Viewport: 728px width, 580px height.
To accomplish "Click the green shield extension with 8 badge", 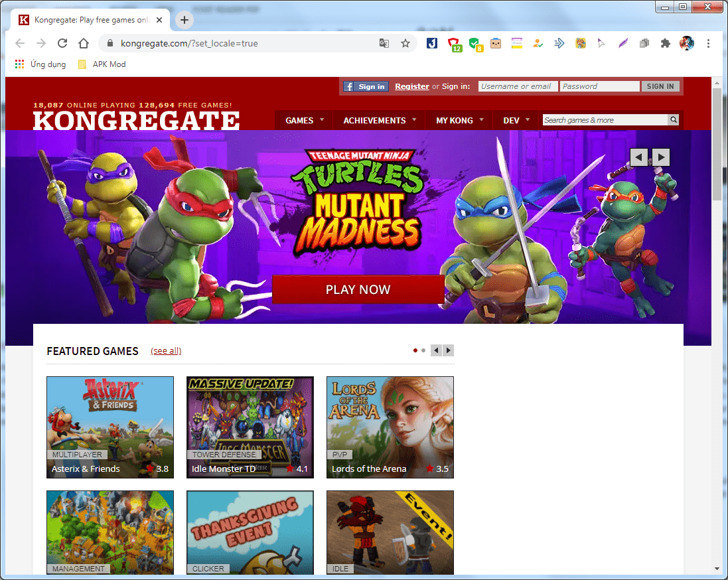I will [475, 44].
